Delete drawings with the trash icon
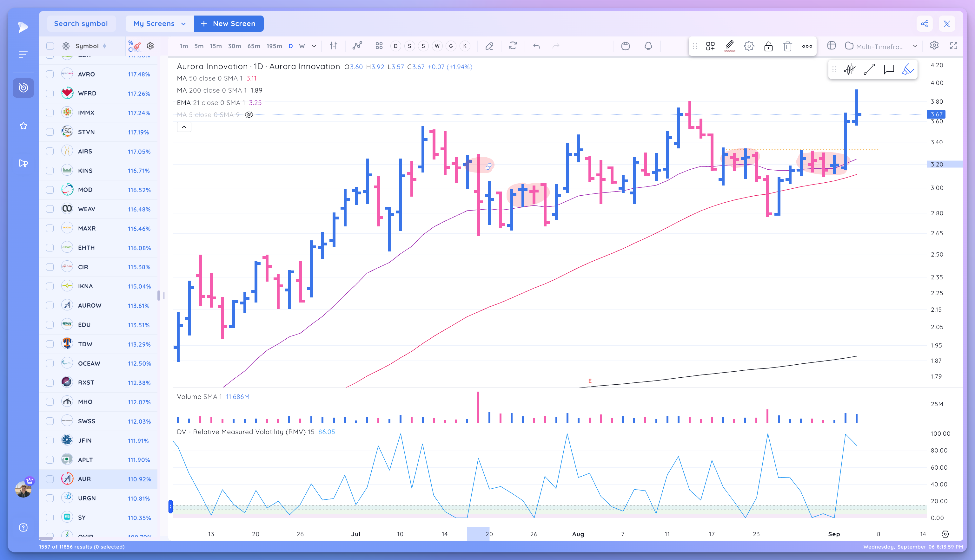 point(787,46)
